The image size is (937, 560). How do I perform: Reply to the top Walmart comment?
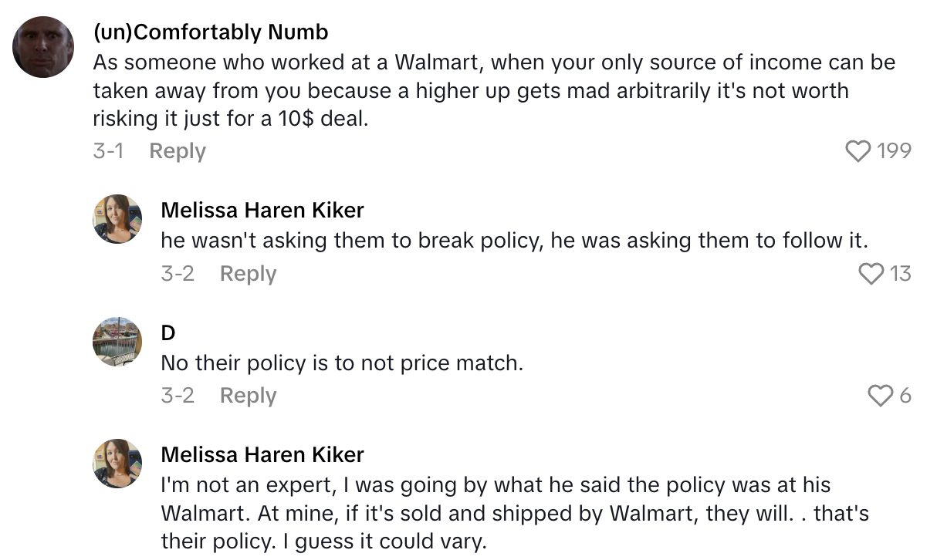pos(177,151)
